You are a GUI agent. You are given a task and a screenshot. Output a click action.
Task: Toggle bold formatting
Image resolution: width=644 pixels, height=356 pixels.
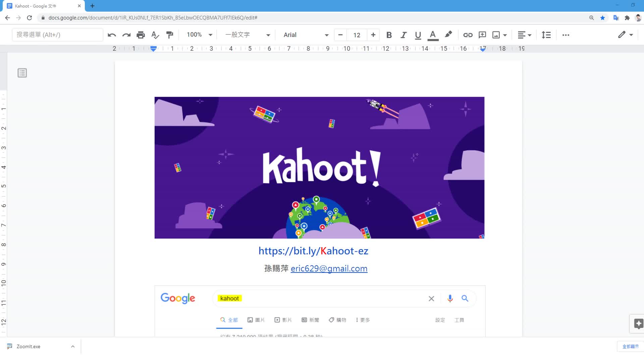point(389,35)
